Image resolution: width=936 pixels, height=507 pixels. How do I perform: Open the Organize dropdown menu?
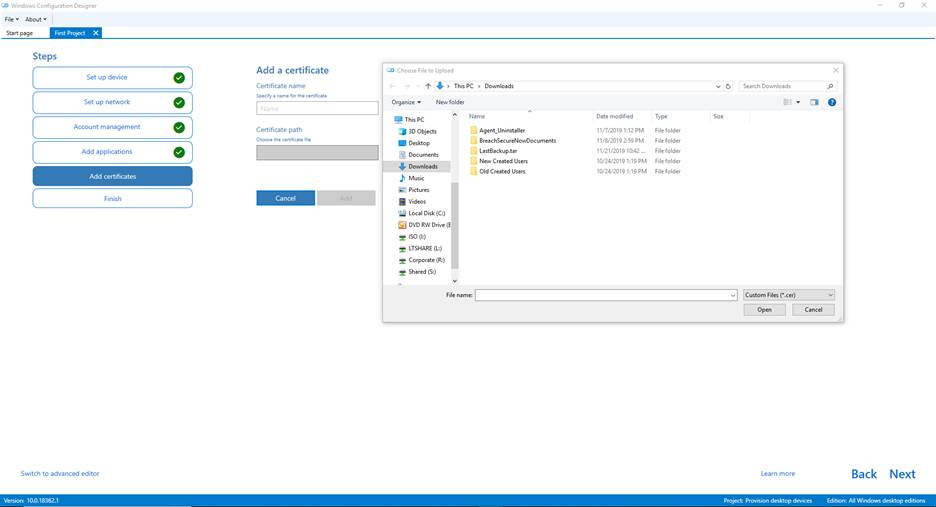(x=406, y=102)
